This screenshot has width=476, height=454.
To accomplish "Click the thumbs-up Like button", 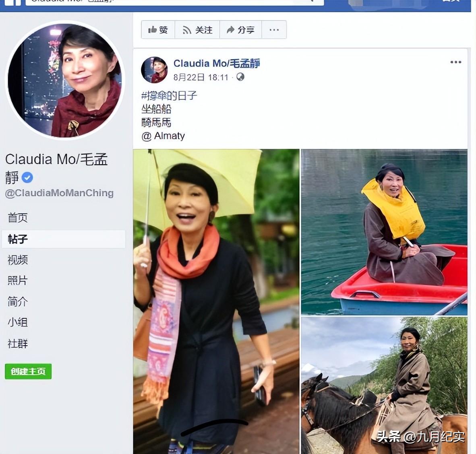I will (158, 30).
